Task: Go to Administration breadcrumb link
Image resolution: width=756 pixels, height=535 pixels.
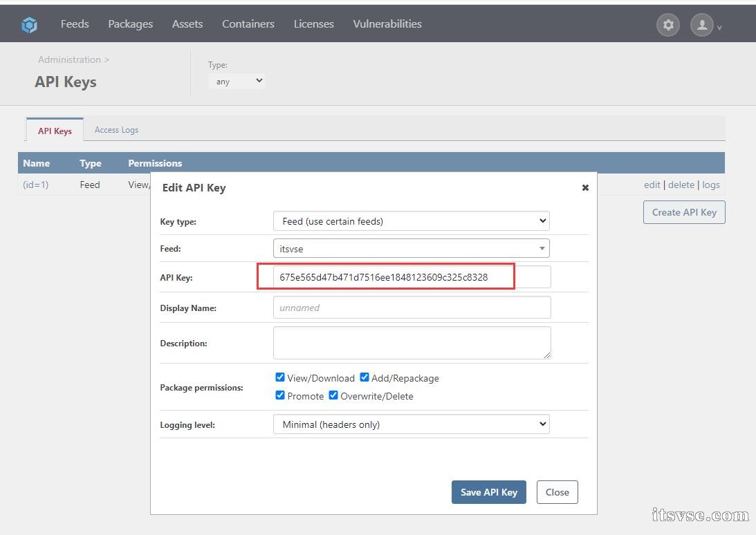Action: click(69, 59)
